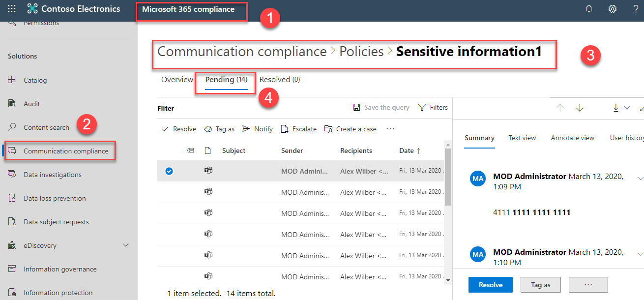Expand the eDiscovery menu chevron
The height and width of the screenshot is (300, 644).
pyautogui.click(x=126, y=245)
